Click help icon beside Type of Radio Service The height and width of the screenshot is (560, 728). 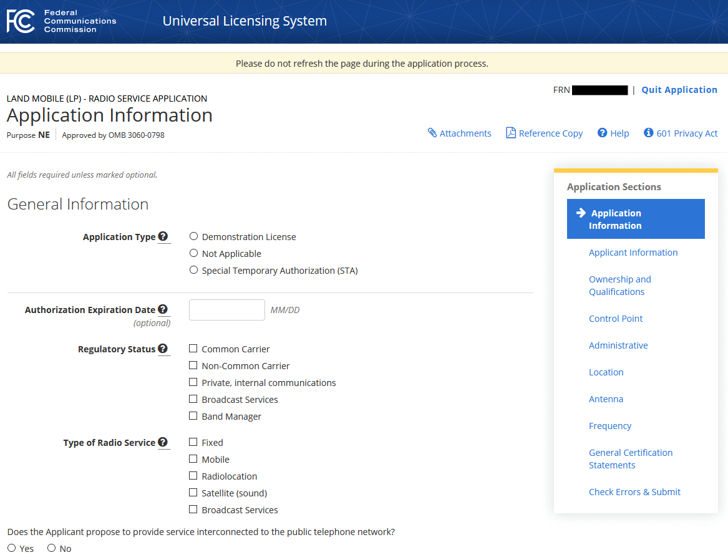(163, 442)
